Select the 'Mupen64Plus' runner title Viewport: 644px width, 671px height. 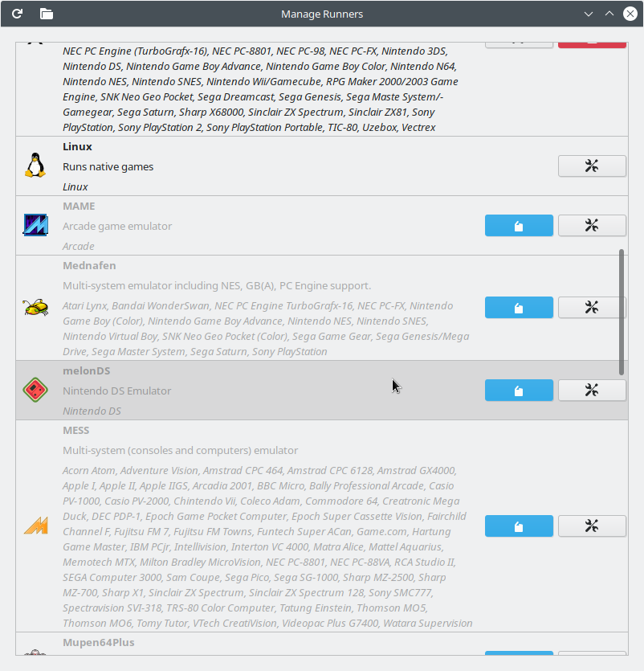98,642
